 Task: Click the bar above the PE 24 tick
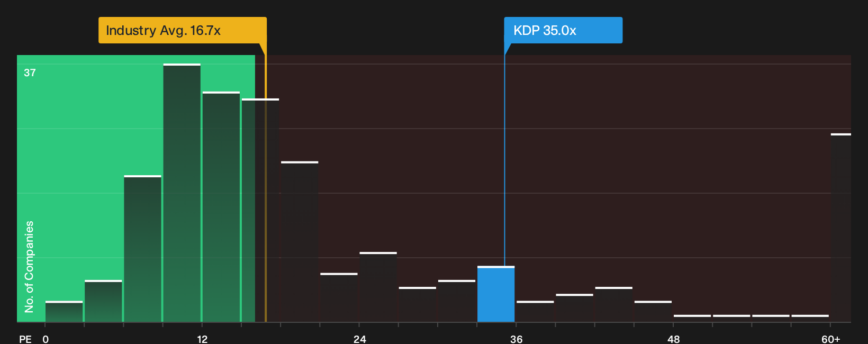point(378,287)
